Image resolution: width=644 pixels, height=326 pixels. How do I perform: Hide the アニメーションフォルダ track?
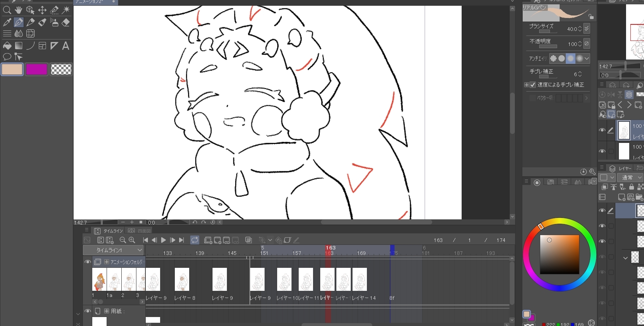click(x=87, y=262)
